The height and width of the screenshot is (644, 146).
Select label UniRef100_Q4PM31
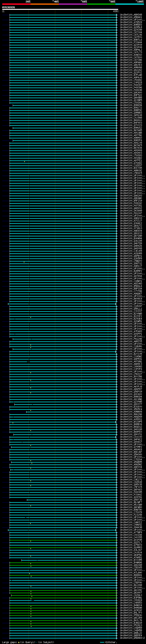click(x=131, y=359)
